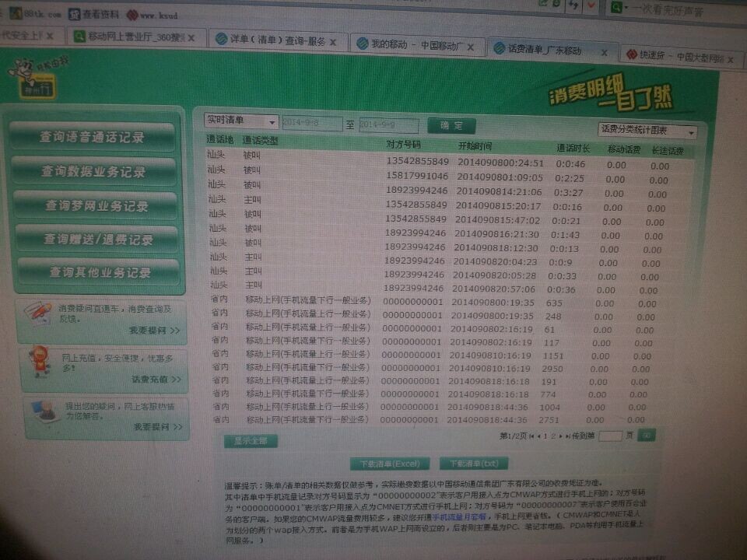This screenshot has width=747, height=560.
Task: Open 查询赠送/退费记录
Action: 98,239
